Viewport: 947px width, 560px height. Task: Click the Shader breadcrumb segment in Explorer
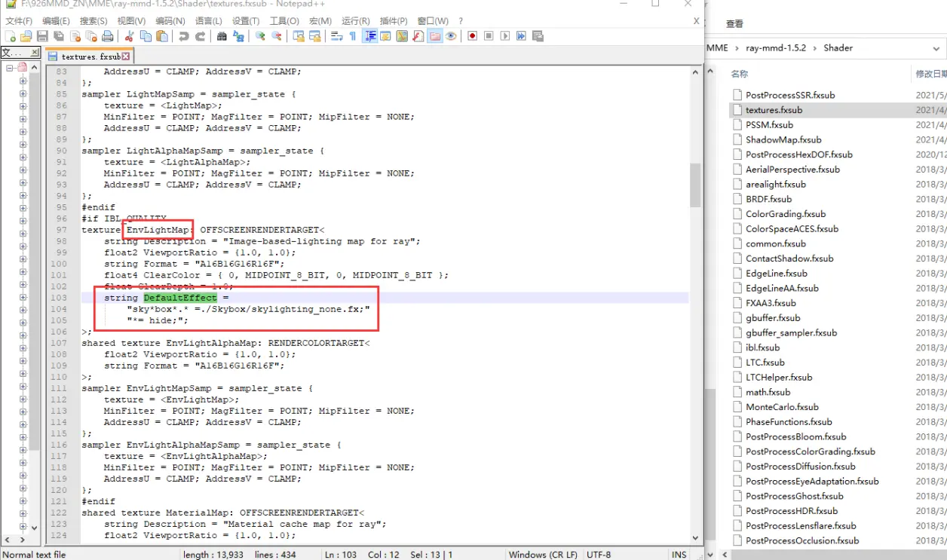coord(838,47)
